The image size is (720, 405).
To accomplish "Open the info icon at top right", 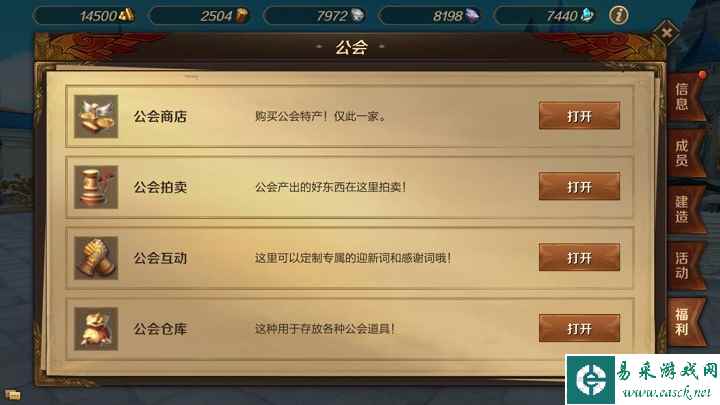I will [619, 16].
